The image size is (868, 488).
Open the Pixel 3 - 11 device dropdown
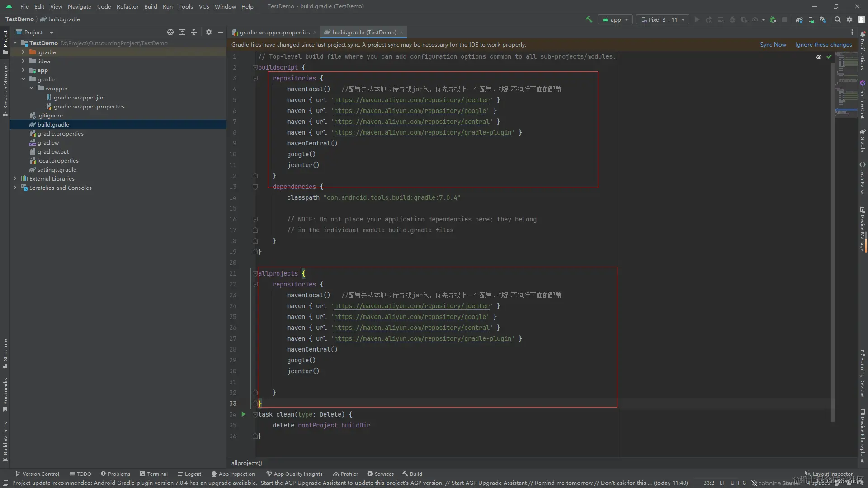(663, 19)
